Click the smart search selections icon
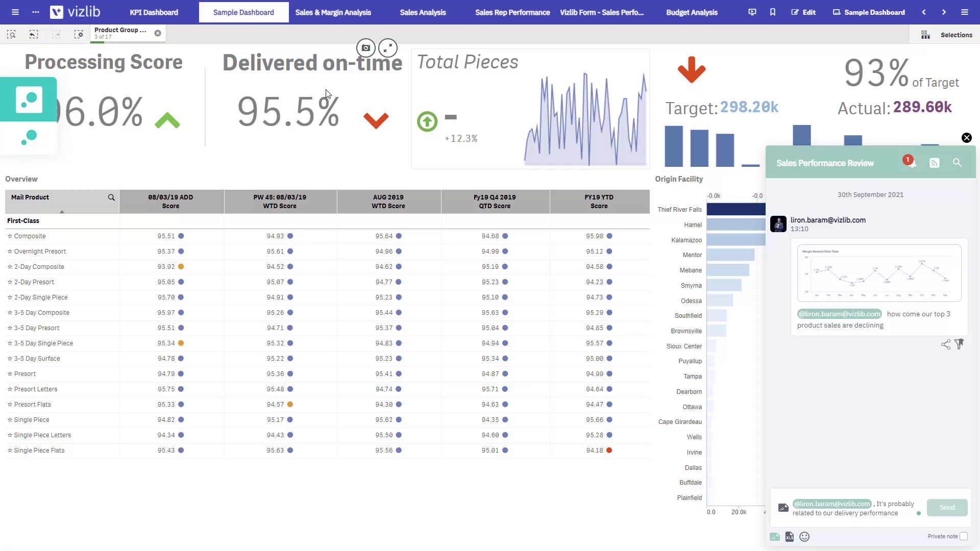The width and height of the screenshot is (980, 551). (x=11, y=34)
